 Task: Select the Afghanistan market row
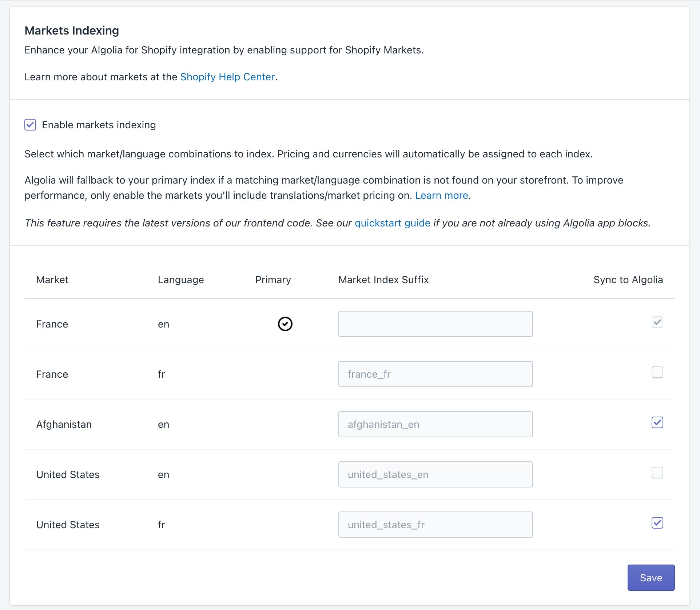pyautogui.click(x=64, y=424)
